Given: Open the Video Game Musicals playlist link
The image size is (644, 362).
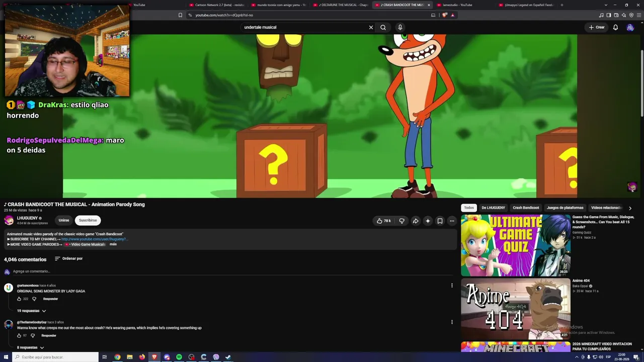Looking at the screenshot, I should tap(86, 244).
